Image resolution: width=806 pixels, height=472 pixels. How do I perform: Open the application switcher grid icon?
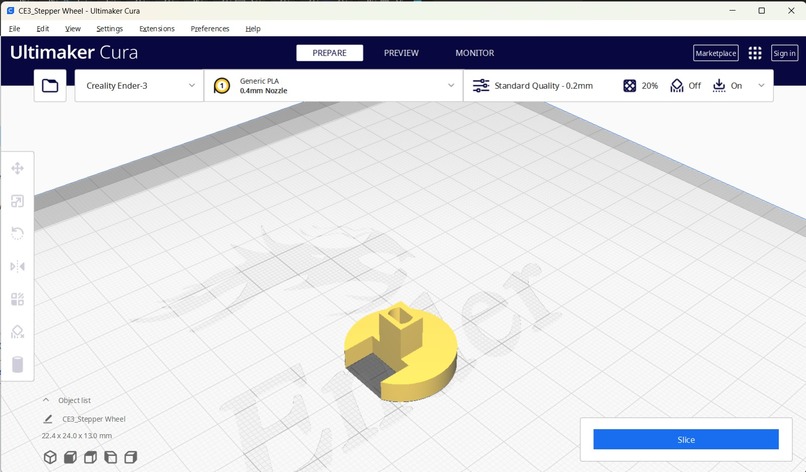click(x=755, y=53)
